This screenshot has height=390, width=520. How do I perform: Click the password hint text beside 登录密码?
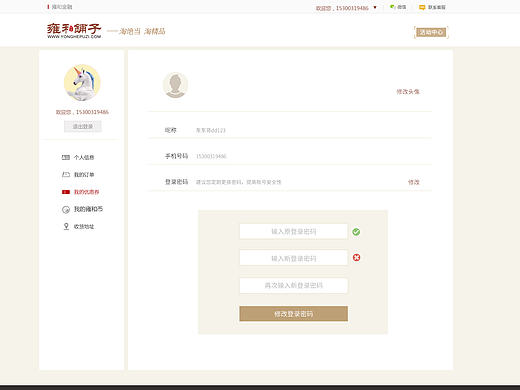click(x=238, y=182)
